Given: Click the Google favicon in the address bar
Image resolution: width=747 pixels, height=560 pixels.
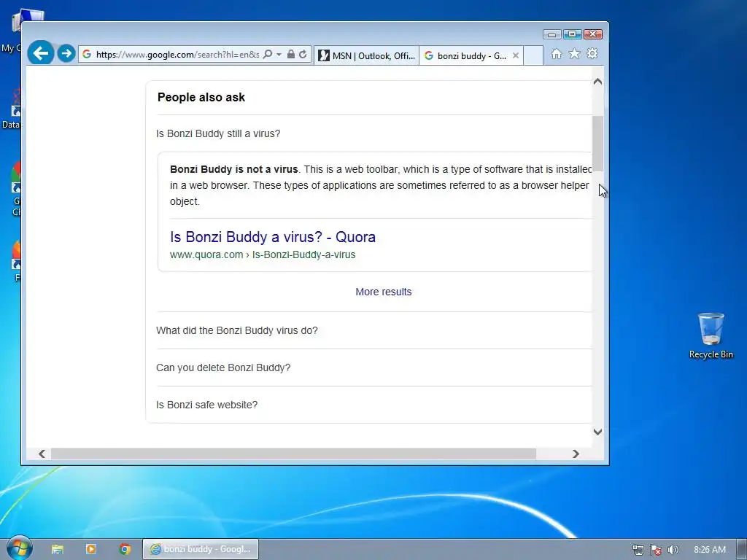Looking at the screenshot, I should 87,54.
